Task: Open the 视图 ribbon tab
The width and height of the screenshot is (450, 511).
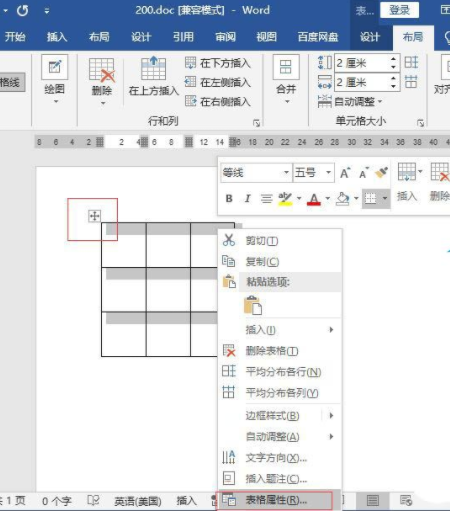Action: click(x=266, y=37)
